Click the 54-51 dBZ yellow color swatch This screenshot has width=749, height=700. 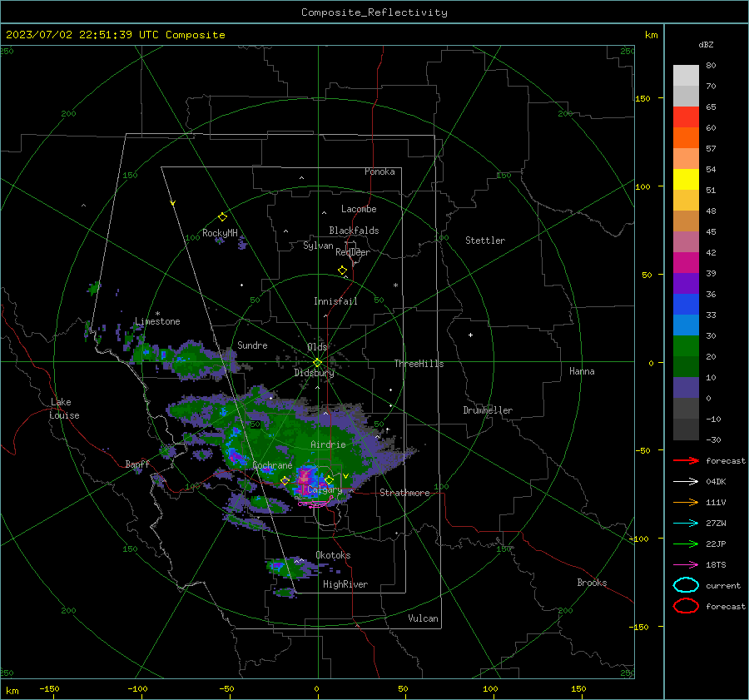click(x=686, y=180)
